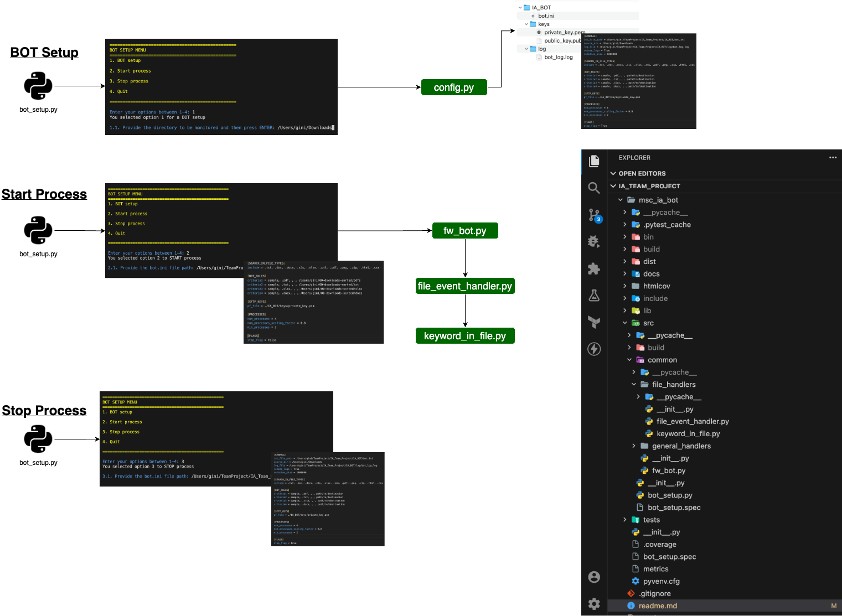Click the Python icon beside bot_setup.py in Explorer
The width and height of the screenshot is (842, 616).
(x=640, y=495)
